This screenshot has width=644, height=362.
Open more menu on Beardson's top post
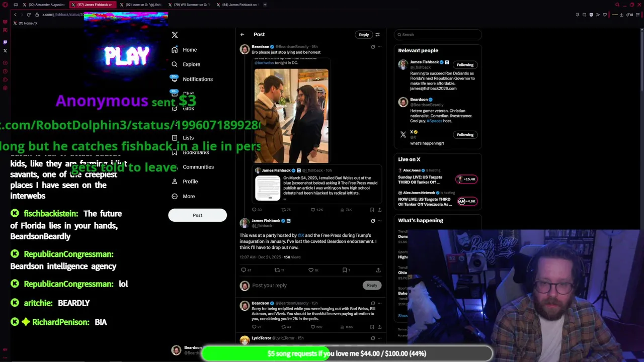(x=379, y=47)
